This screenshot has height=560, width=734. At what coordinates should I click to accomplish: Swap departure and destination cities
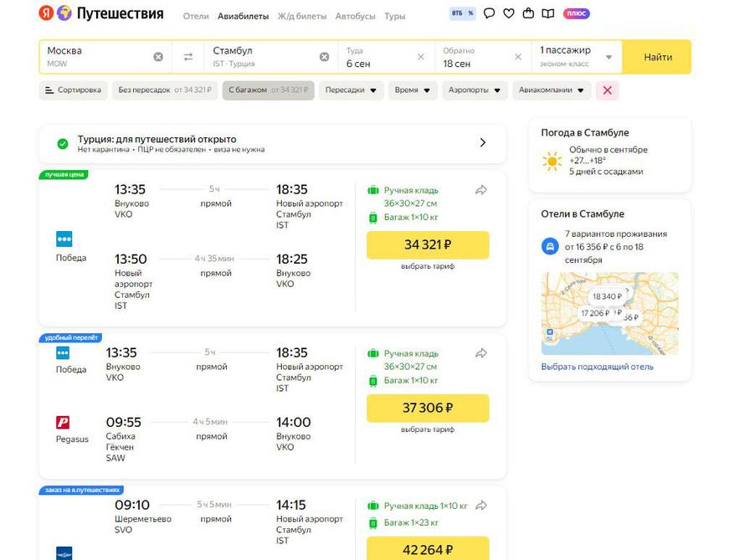tap(188, 57)
